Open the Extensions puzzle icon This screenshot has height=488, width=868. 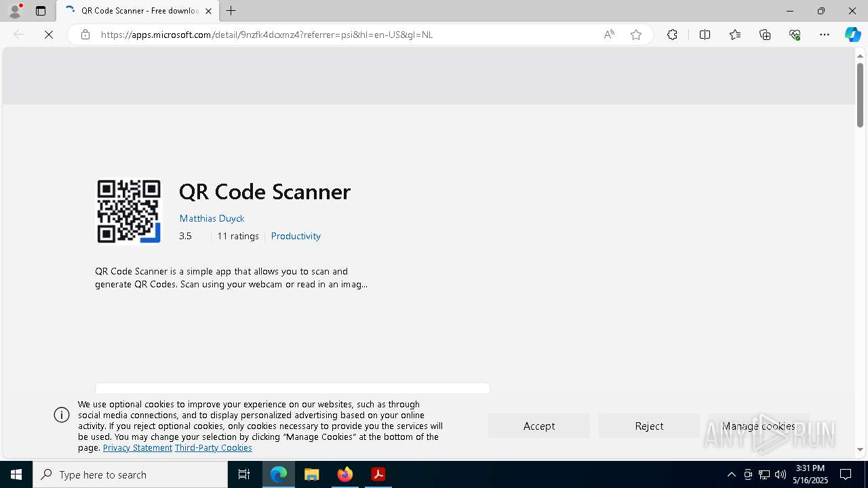click(672, 35)
